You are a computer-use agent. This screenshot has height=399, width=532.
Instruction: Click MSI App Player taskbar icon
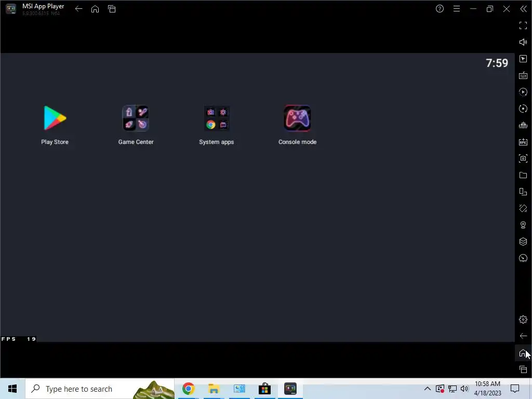click(290, 389)
